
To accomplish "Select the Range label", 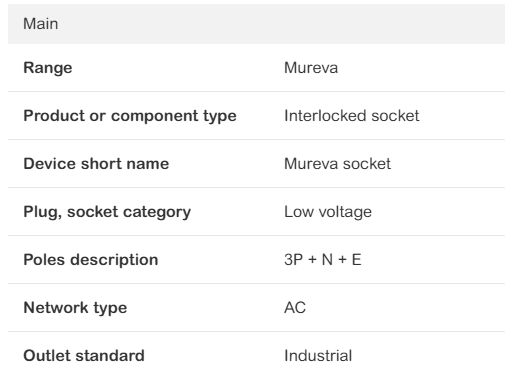I will coord(48,68).
